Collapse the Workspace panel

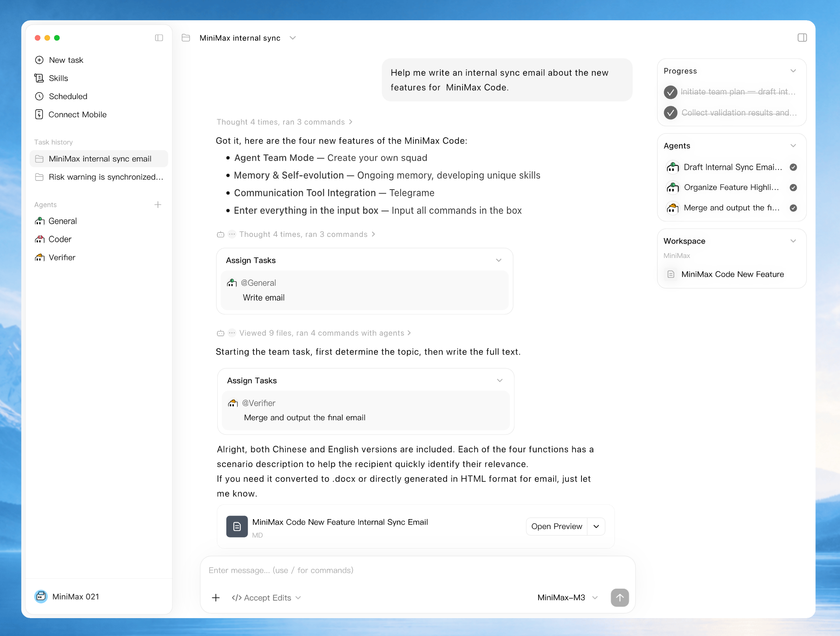[x=793, y=241]
